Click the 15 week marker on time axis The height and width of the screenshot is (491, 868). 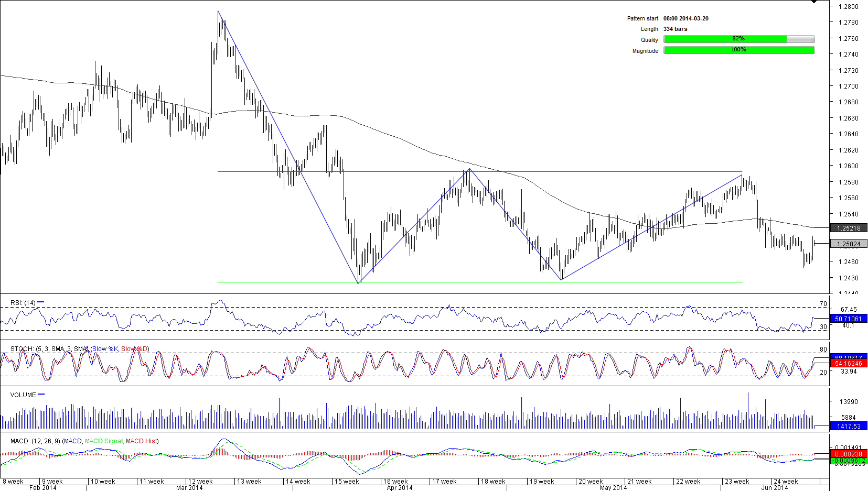tap(347, 481)
